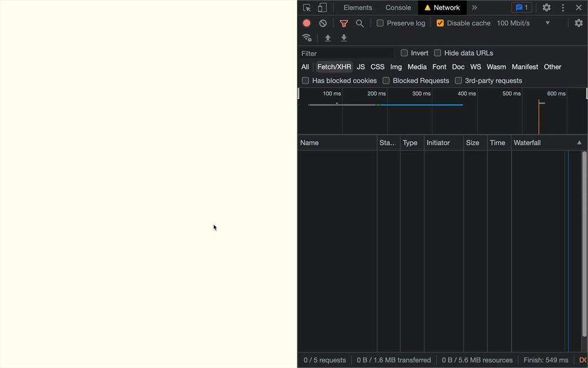Stop recording network log red button
The height and width of the screenshot is (368, 588).
click(306, 23)
